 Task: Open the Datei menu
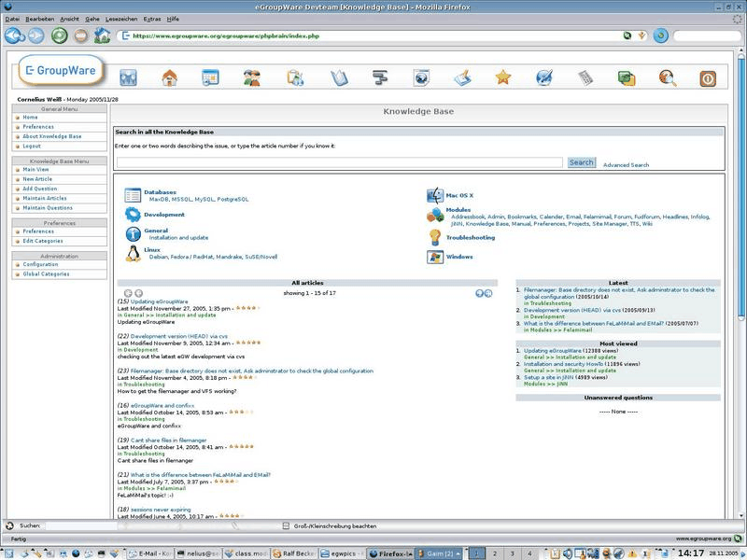click(x=12, y=19)
